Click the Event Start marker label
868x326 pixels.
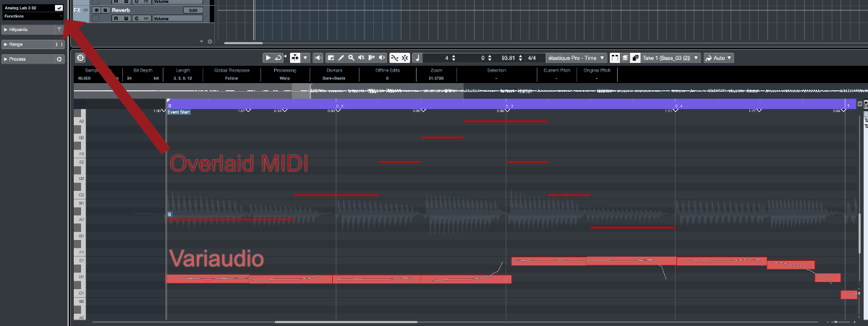coord(179,112)
